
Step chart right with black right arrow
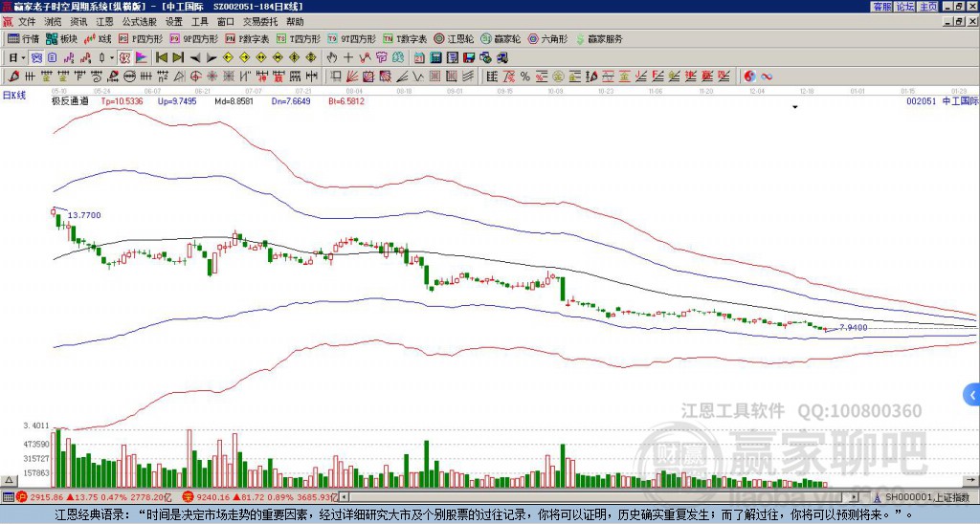coord(212,58)
